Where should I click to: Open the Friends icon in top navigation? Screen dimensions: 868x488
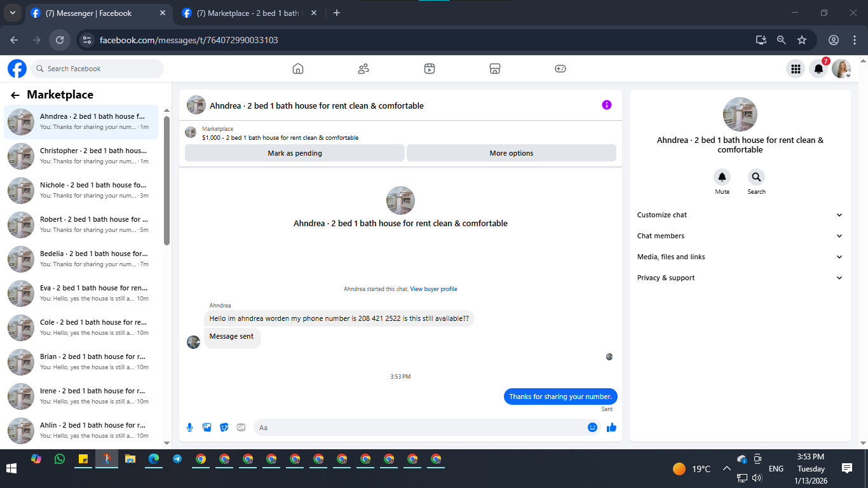[363, 69]
